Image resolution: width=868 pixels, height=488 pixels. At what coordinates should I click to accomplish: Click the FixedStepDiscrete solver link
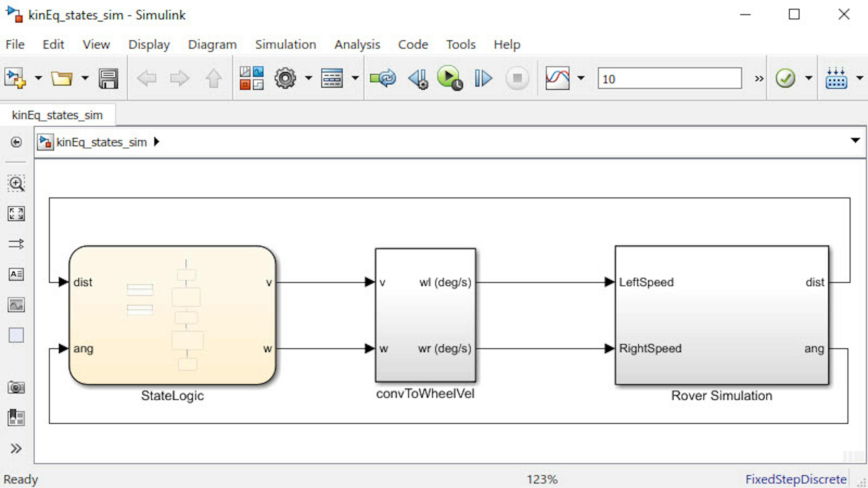tap(796, 479)
